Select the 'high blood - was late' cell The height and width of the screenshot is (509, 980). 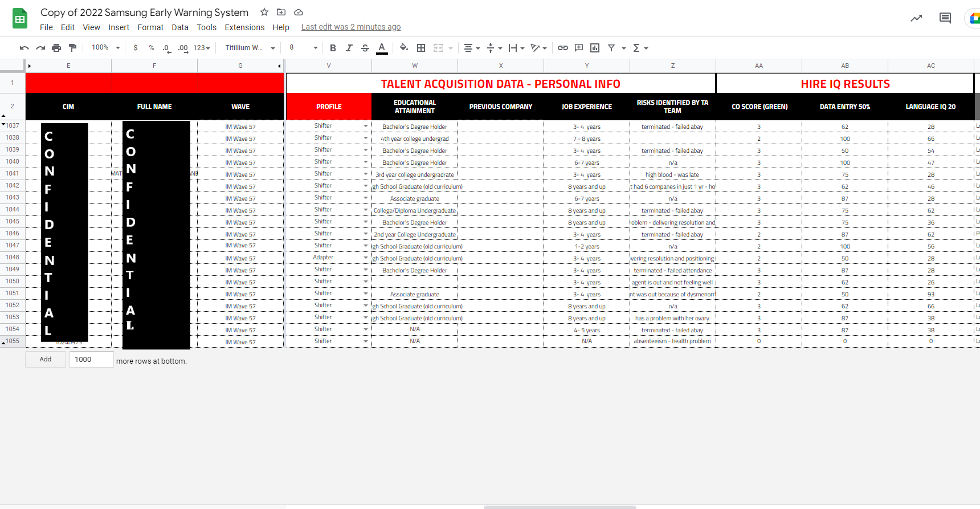pyautogui.click(x=672, y=174)
